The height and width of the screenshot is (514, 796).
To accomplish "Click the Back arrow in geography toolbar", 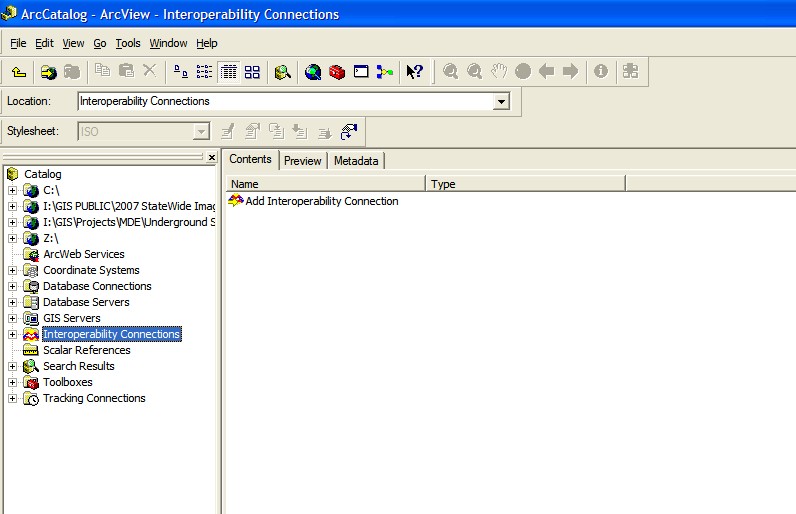I will (547, 71).
